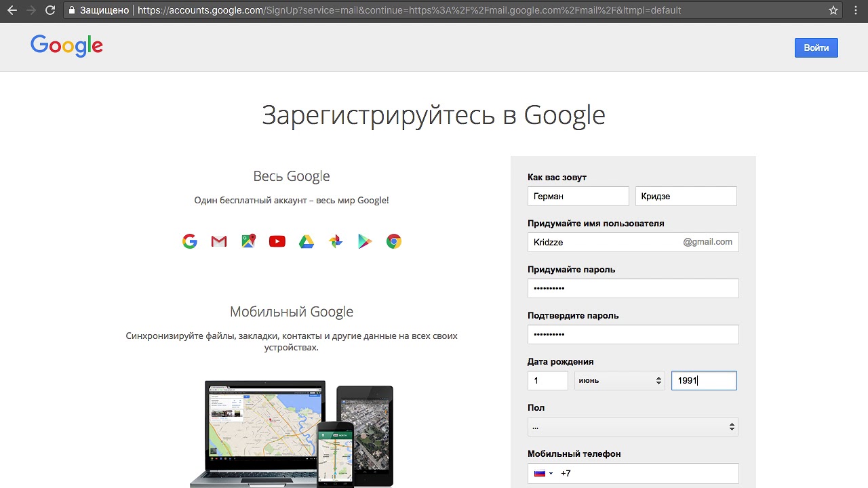Click the label Дата рождения
Image resolution: width=868 pixels, height=488 pixels.
[561, 362]
